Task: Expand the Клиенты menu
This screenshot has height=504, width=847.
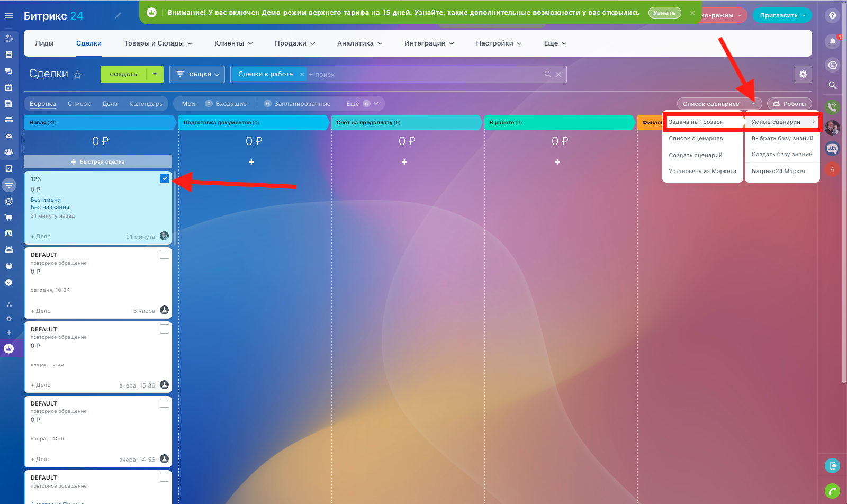Action: [233, 43]
